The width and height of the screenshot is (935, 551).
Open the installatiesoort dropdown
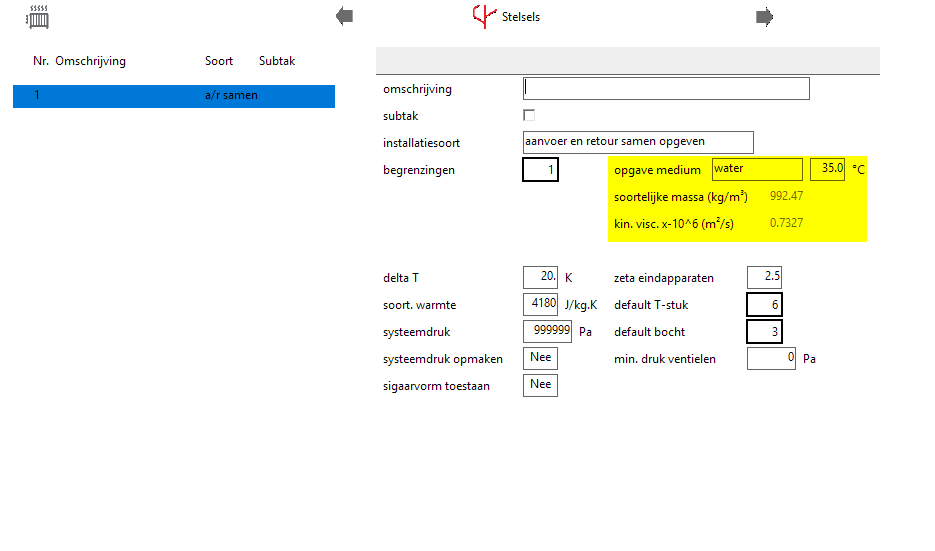point(637,142)
